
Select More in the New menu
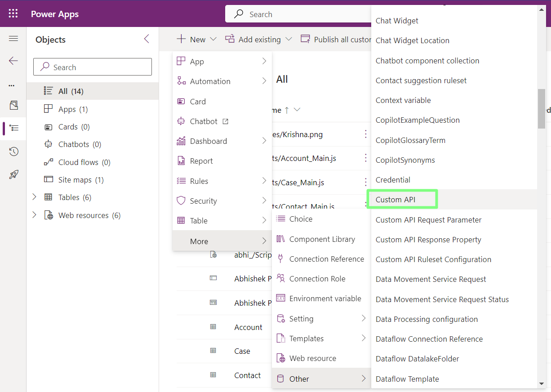[x=222, y=241]
